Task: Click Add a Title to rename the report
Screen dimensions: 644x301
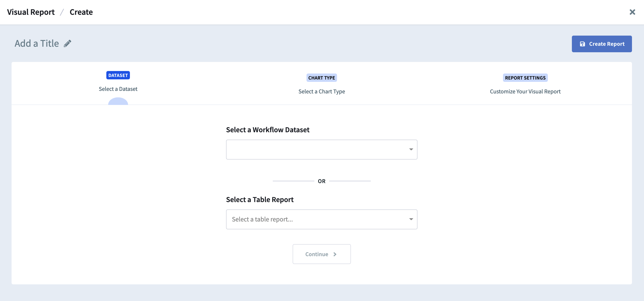Action: 37,43
